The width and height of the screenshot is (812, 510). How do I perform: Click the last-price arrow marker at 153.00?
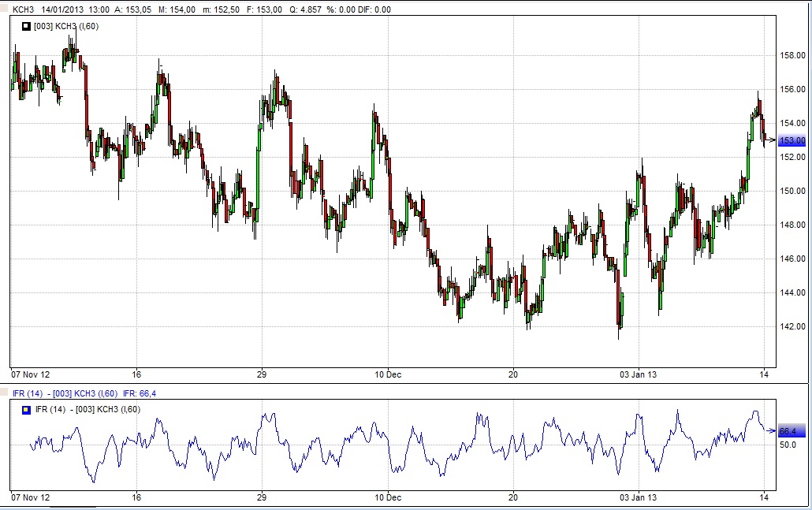(x=770, y=140)
